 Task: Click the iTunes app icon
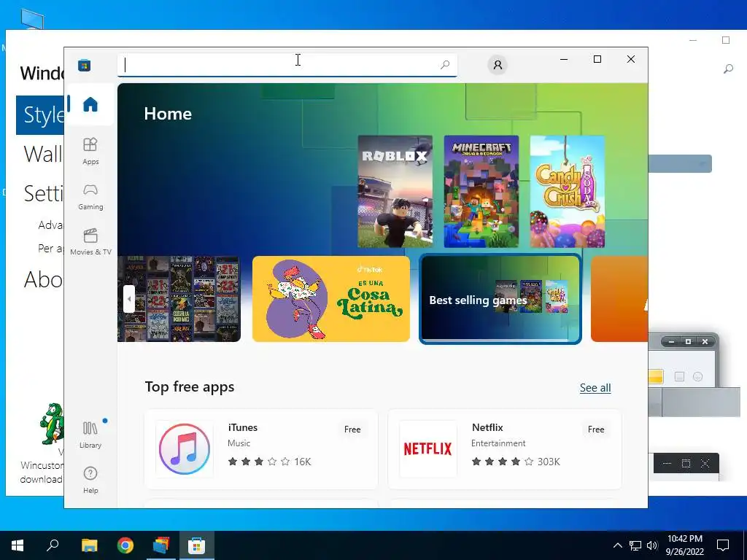(x=185, y=449)
